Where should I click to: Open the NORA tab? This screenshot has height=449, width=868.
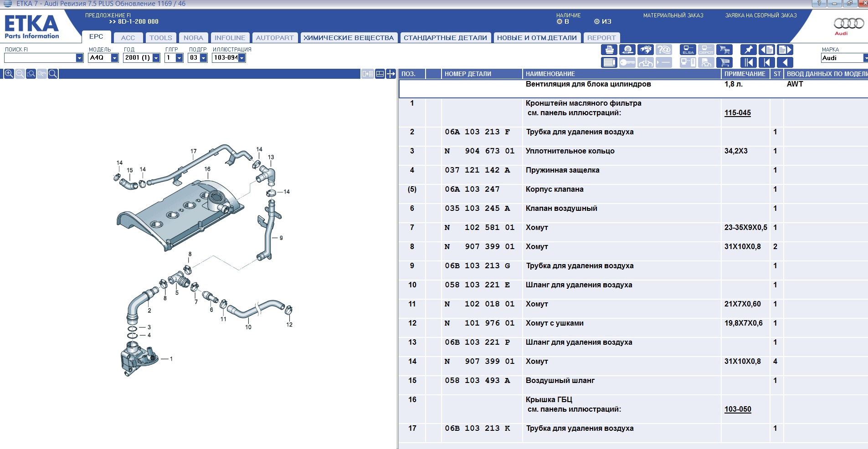193,38
